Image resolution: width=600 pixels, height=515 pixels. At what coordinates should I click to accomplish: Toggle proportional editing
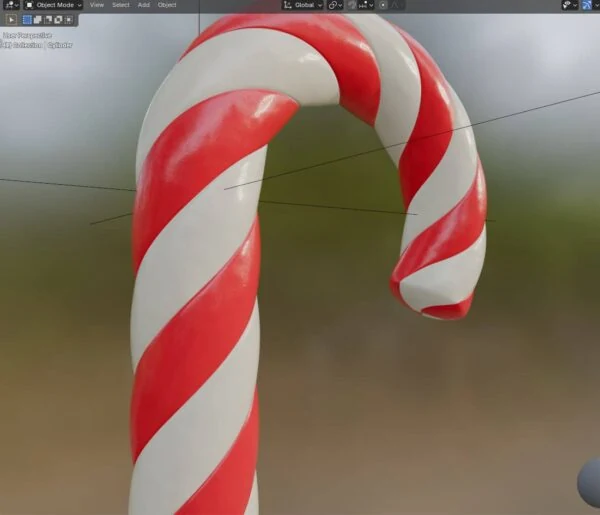click(x=383, y=5)
